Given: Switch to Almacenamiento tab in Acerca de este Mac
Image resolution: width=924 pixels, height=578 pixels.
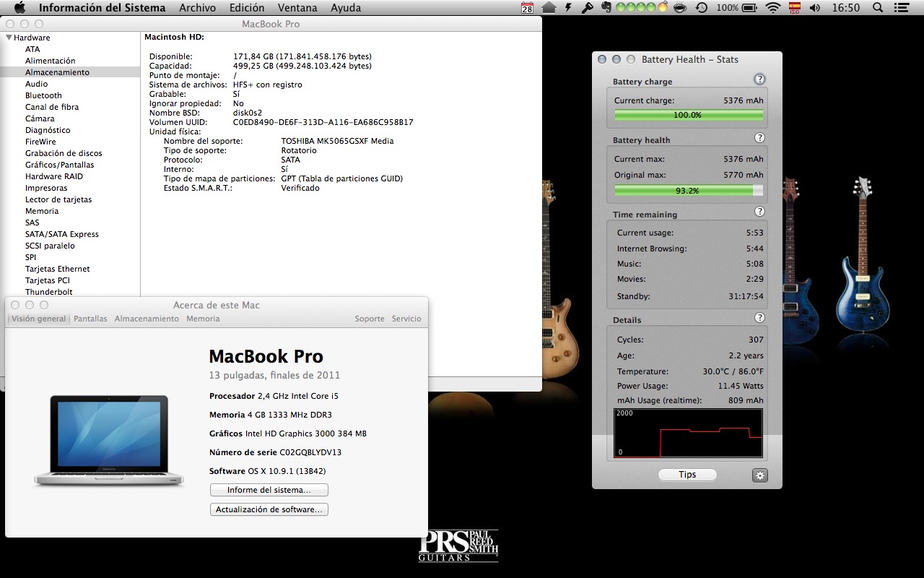Looking at the screenshot, I should coord(147,319).
